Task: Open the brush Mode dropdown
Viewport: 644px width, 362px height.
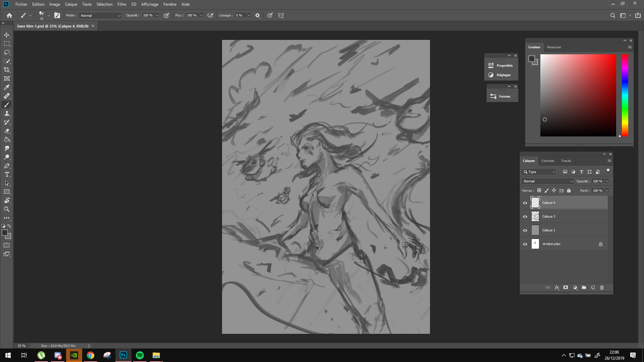Action: pyautogui.click(x=100, y=15)
